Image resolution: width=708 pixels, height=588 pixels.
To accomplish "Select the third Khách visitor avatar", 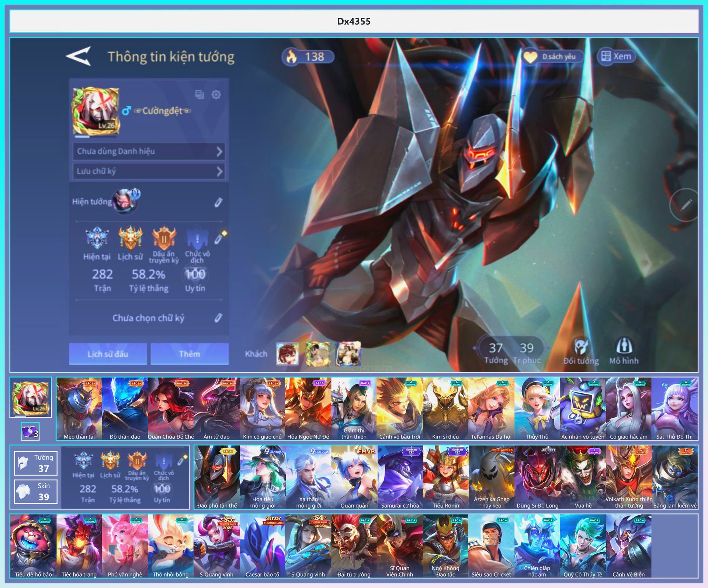I will click(348, 354).
